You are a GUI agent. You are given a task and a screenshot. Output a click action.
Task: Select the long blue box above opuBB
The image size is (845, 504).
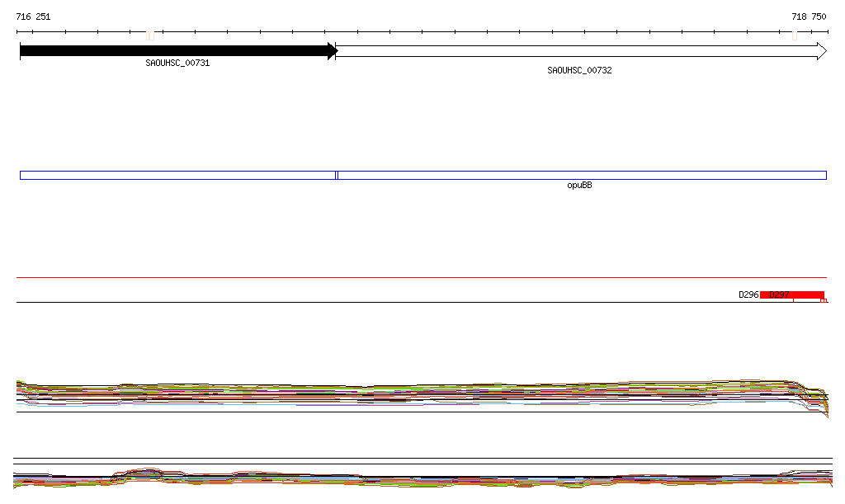tap(582, 175)
